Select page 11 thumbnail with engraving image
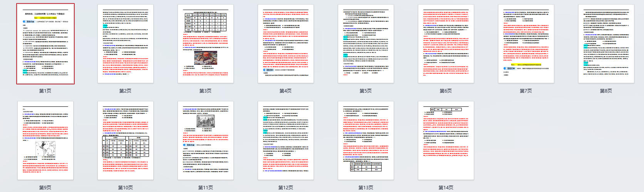This screenshot has width=644, height=192. click(x=206, y=141)
